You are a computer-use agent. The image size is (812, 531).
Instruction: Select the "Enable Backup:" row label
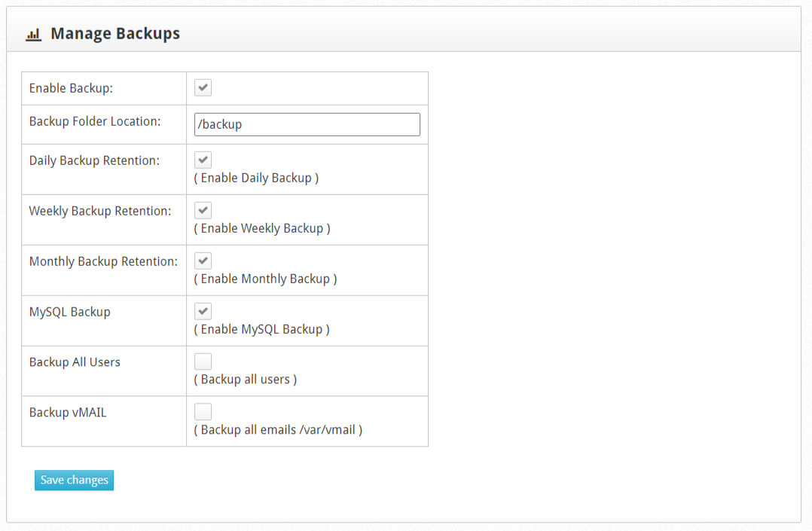71,89
